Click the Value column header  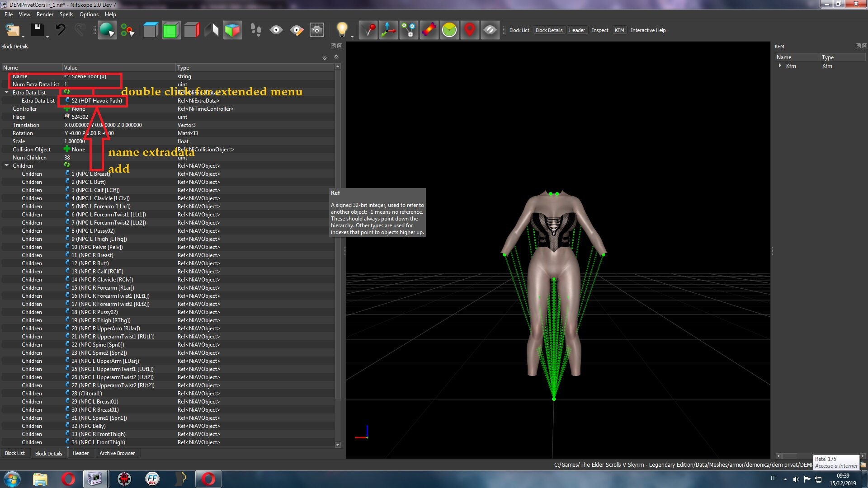(119, 68)
